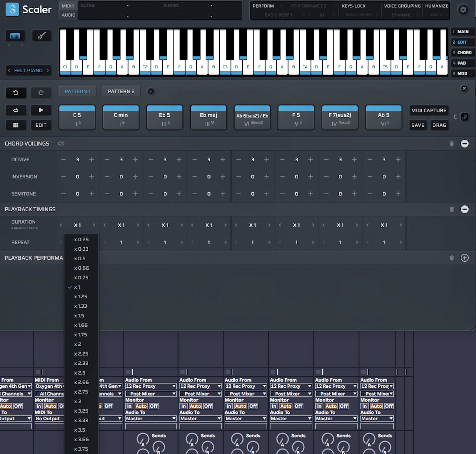
Task: Increase inversion for the C min chord
Action: click(135, 177)
